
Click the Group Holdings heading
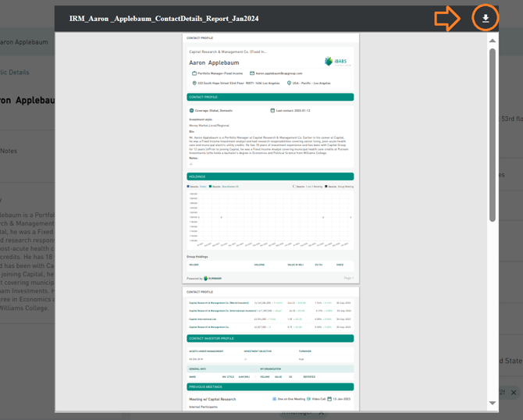[197, 257]
